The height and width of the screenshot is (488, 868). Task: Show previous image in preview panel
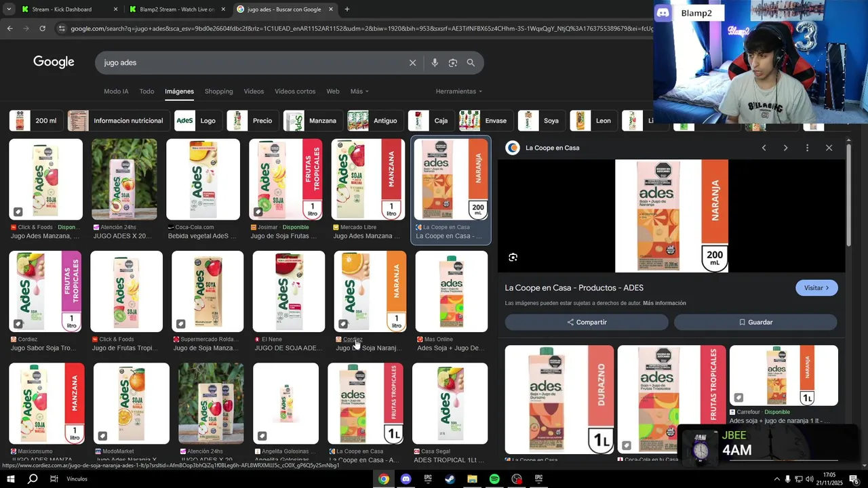[x=764, y=148]
